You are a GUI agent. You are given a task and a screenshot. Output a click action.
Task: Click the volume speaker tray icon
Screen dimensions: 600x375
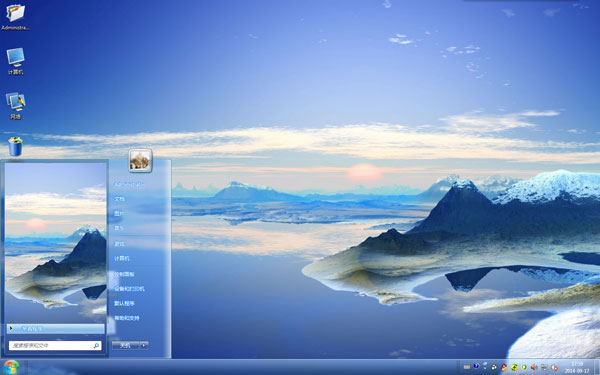click(x=534, y=367)
